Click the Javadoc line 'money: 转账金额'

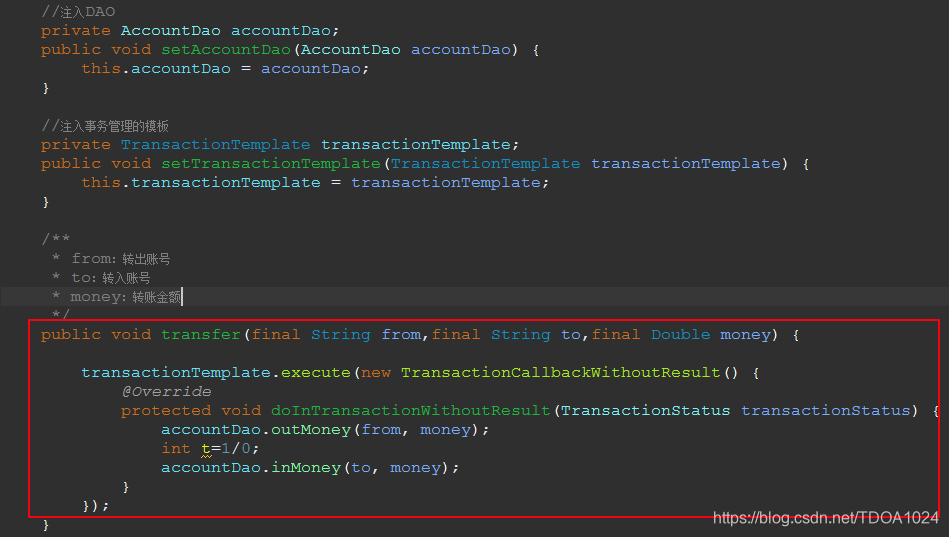click(126, 297)
